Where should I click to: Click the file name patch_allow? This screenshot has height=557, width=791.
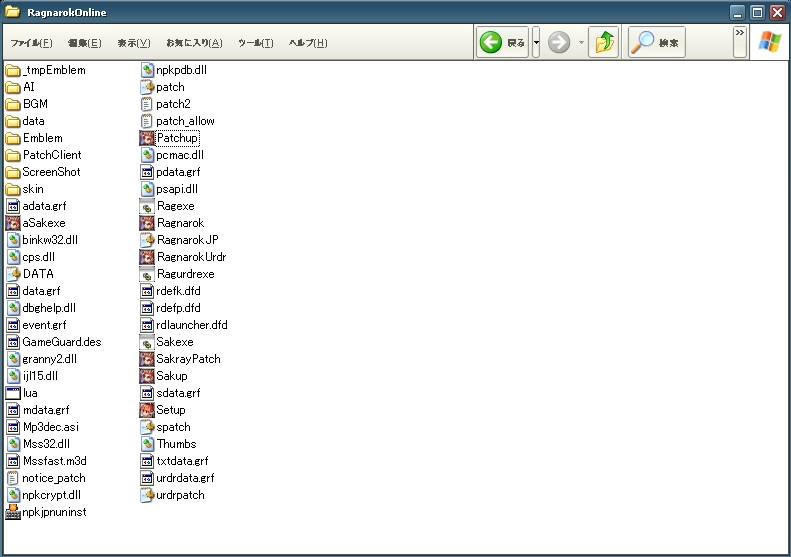pos(186,121)
